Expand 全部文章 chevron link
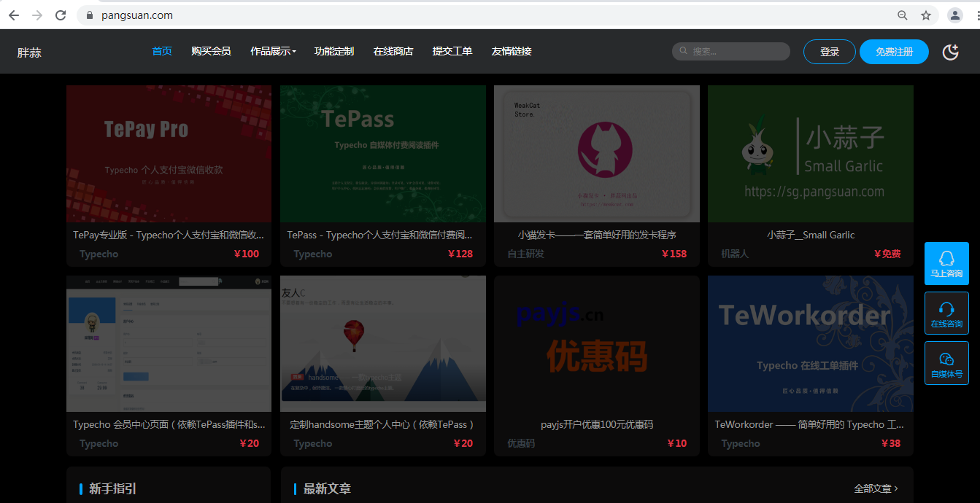Image resolution: width=980 pixels, height=503 pixels. pos(876,488)
